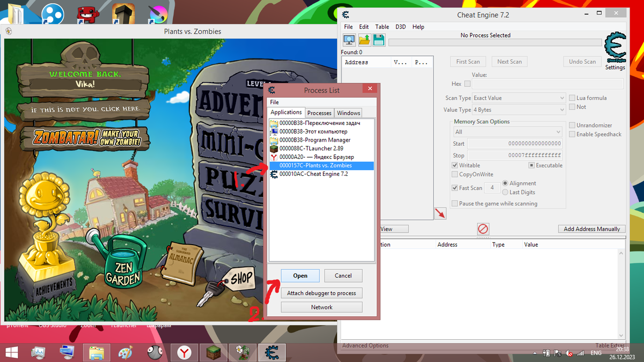Screen dimensions: 644x362
Task: Open Cheat Engine File menu
Action: point(348,27)
